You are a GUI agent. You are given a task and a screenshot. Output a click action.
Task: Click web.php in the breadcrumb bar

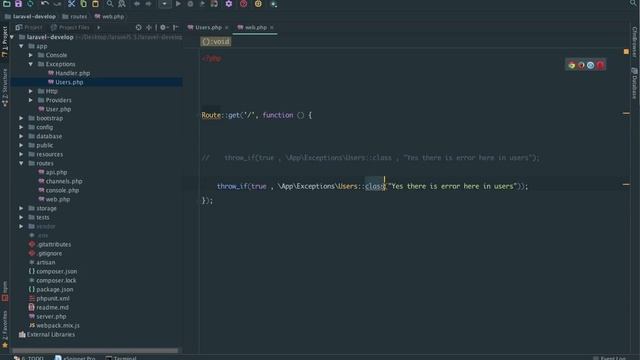tap(109, 17)
